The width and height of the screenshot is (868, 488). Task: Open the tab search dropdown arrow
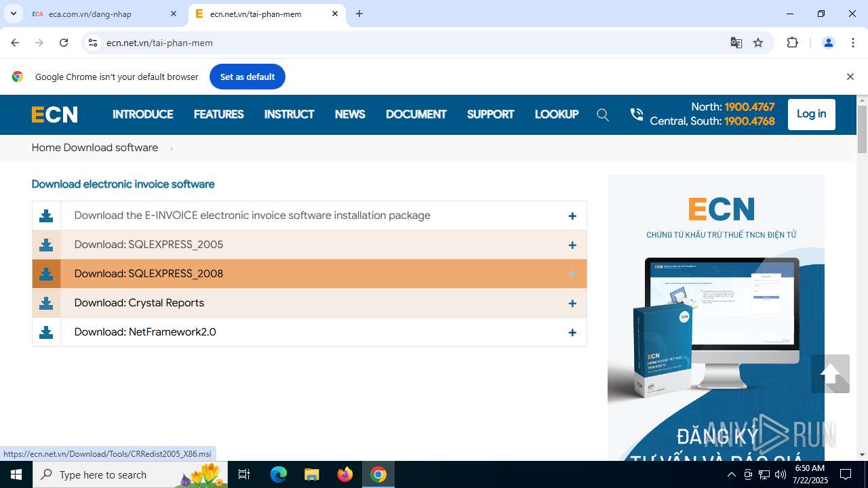click(x=13, y=14)
